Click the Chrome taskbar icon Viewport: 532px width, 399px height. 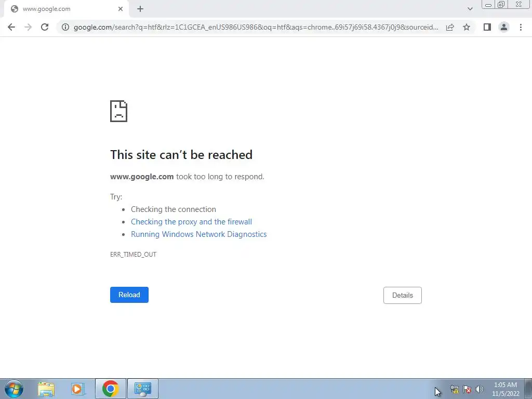(x=110, y=389)
